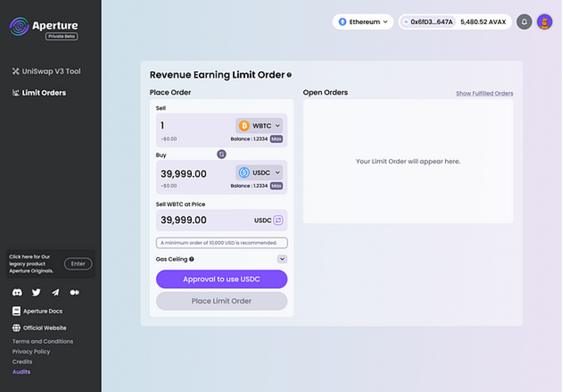Click the Place Limit Order button
Screen dimensions: 563x392
[x=221, y=301]
